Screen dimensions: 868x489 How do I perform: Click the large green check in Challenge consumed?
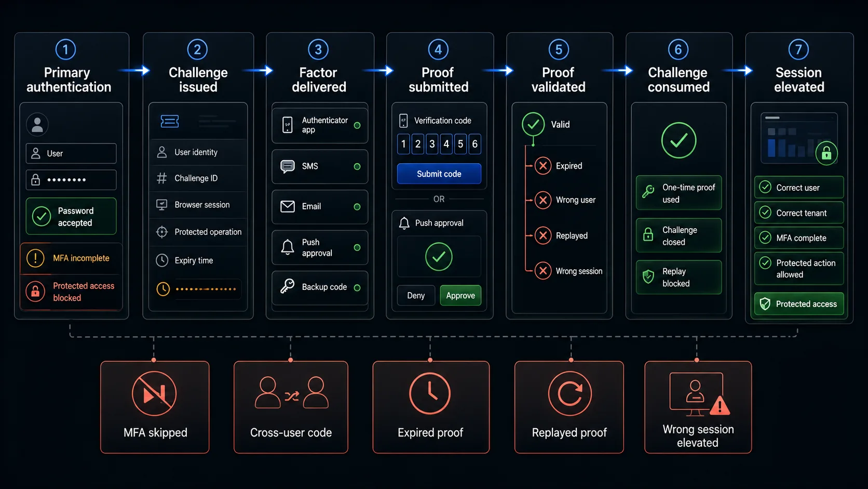click(679, 140)
